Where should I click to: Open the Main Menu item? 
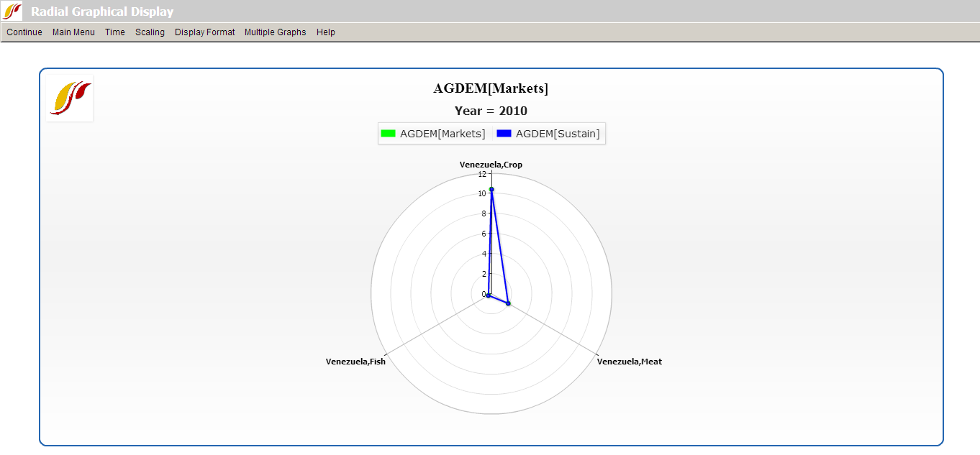73,32
